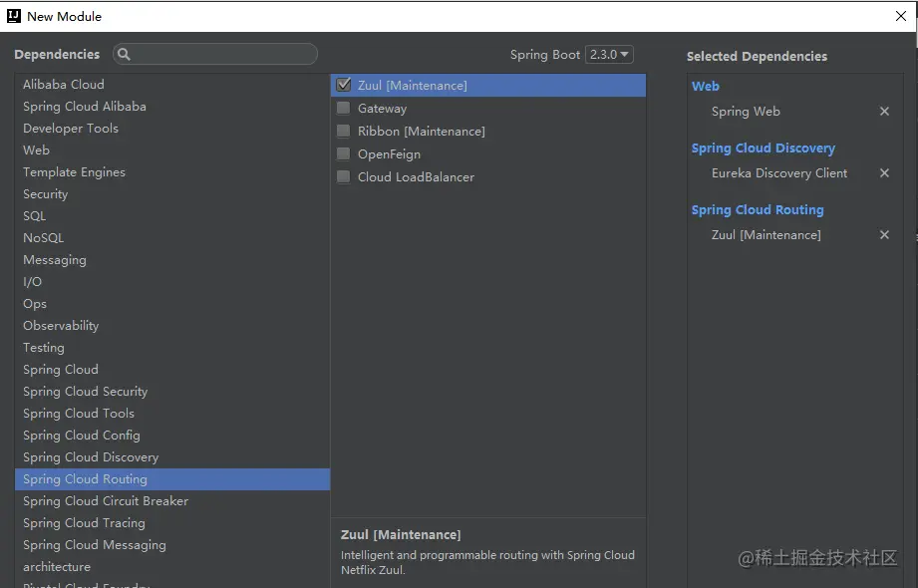Remove Spring Web from selected dependencies
The width and height of the screenshot is (918, 588).
click(884, 112)
